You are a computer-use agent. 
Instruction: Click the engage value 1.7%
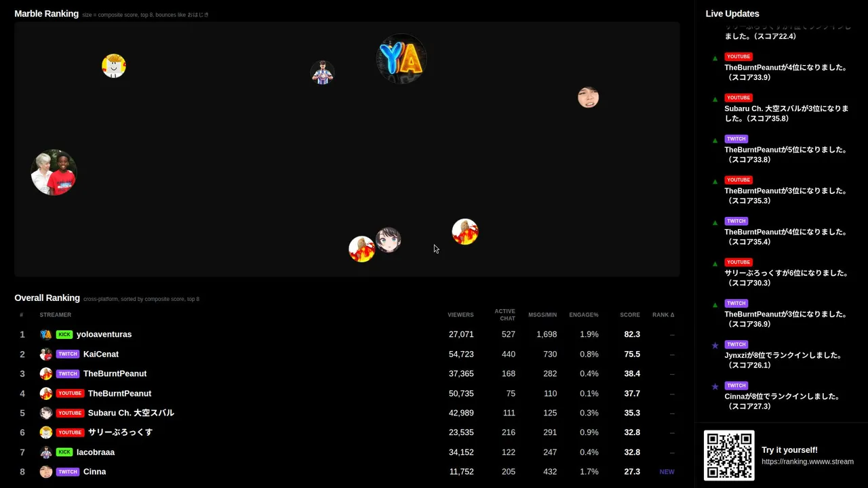click(x=589, y=472)
